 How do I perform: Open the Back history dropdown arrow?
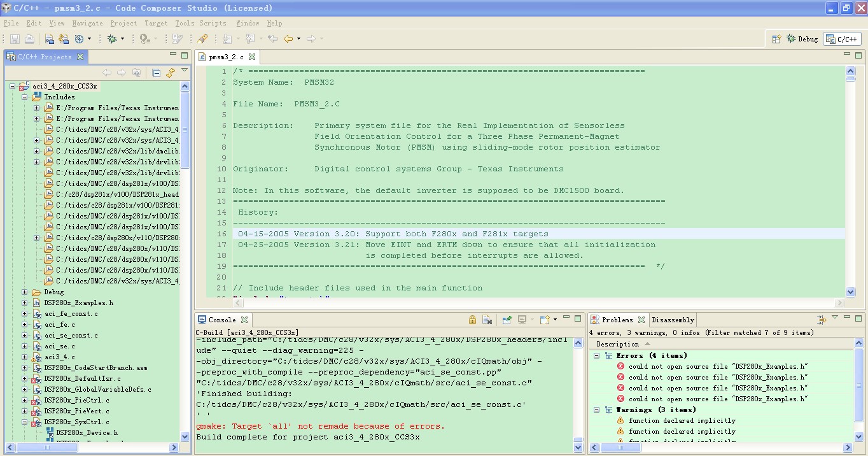(x=298, y=39)
